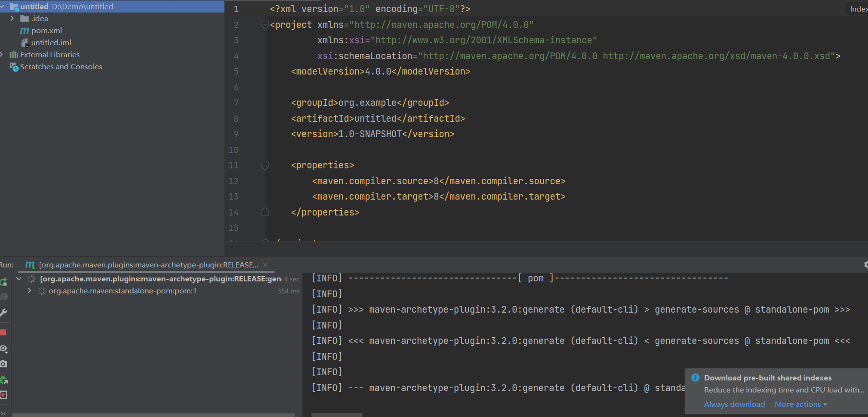This screenshot has width=868, height=417.
Task: Click the [ pom ] console log line
Action: [520, 278]
